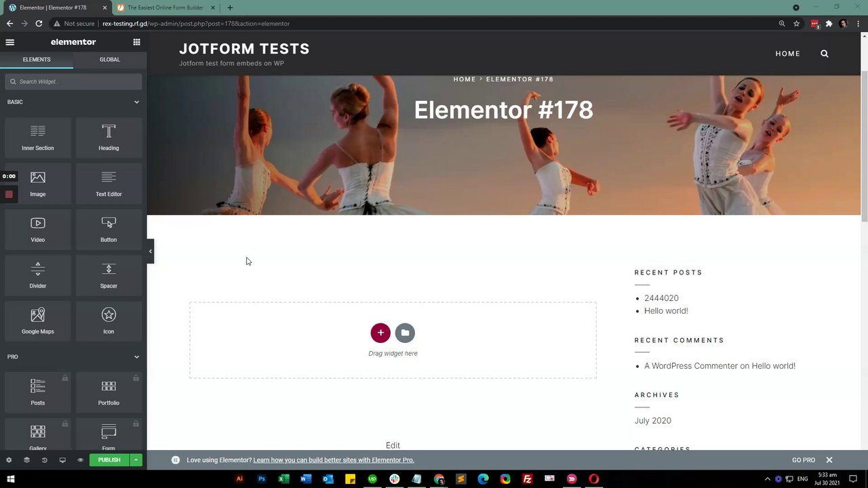Focus the Search Widget field
The height and width of the screenshot is (488, 868).
coord(73,81)
